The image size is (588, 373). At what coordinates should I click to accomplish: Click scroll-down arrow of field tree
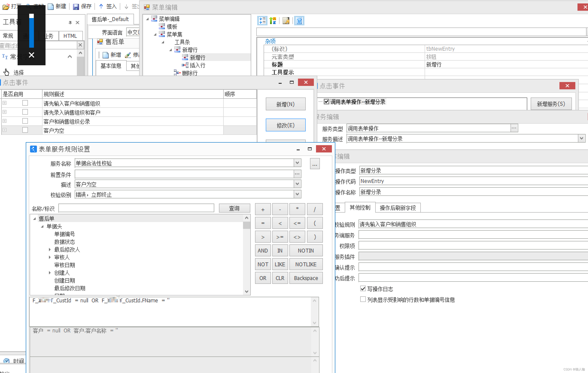(246, 291)
